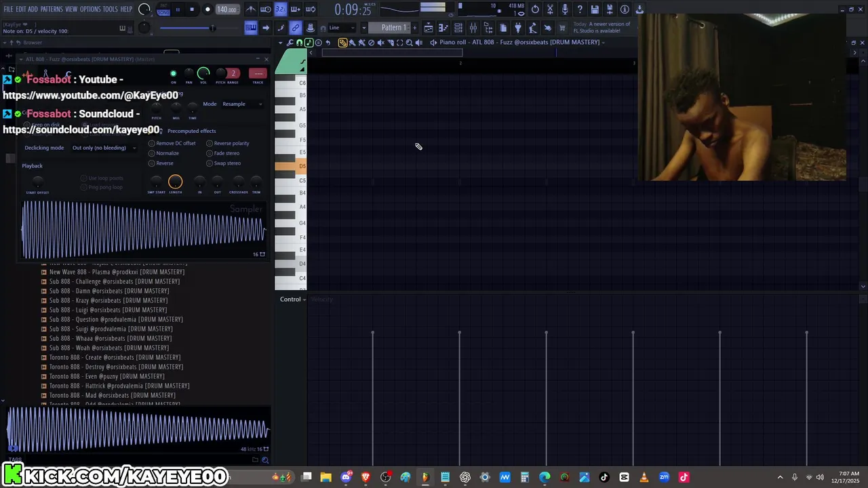Open the playlist view icon
The image size is (868, 488).
point(429,28)
